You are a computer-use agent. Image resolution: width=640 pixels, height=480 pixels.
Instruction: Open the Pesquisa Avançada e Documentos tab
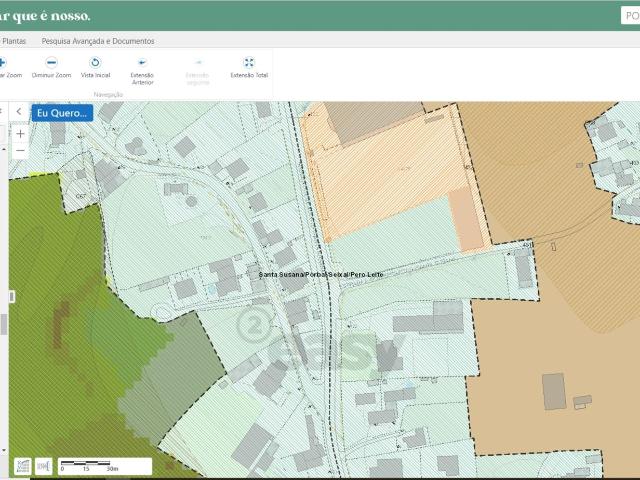[x=98, y=41]
